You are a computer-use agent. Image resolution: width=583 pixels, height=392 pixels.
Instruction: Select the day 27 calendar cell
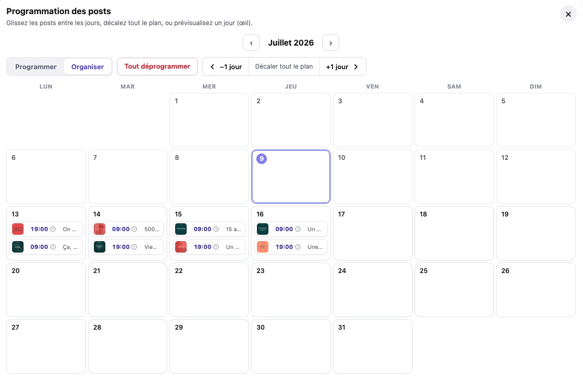pos(46,346)
